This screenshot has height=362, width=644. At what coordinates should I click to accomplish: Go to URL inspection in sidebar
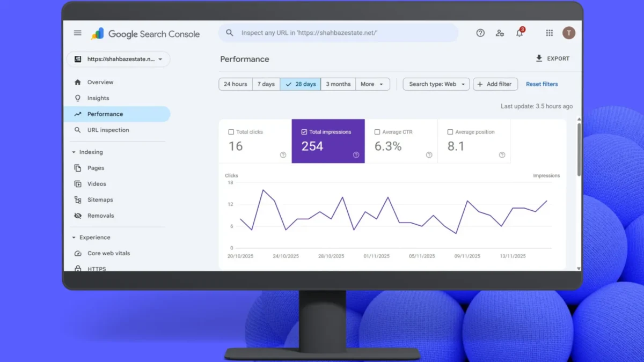[x=108, y=130]
